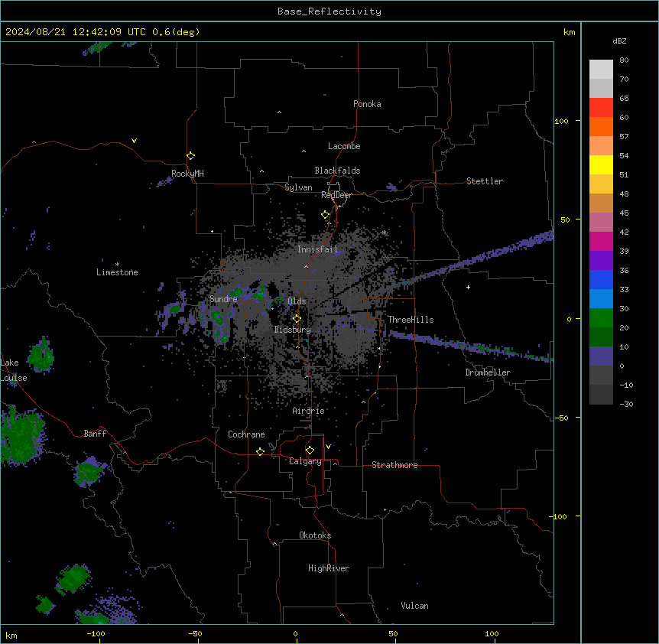Click the Innisfail city label
659x644 pixels.
317,249
